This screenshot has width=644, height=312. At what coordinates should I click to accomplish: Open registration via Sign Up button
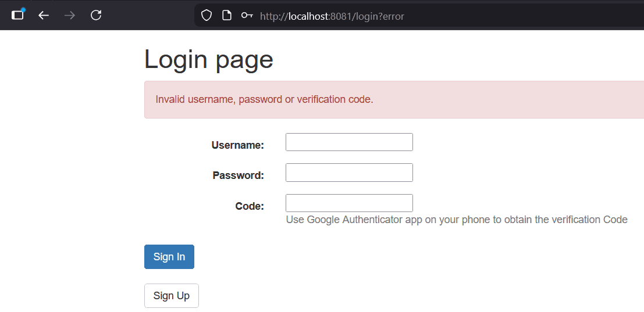(172, 296)
